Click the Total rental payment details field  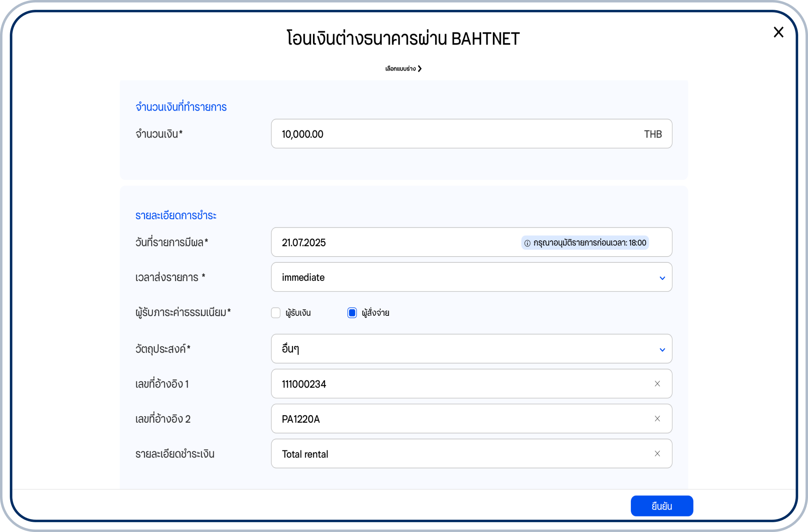[x=449, y=454]
